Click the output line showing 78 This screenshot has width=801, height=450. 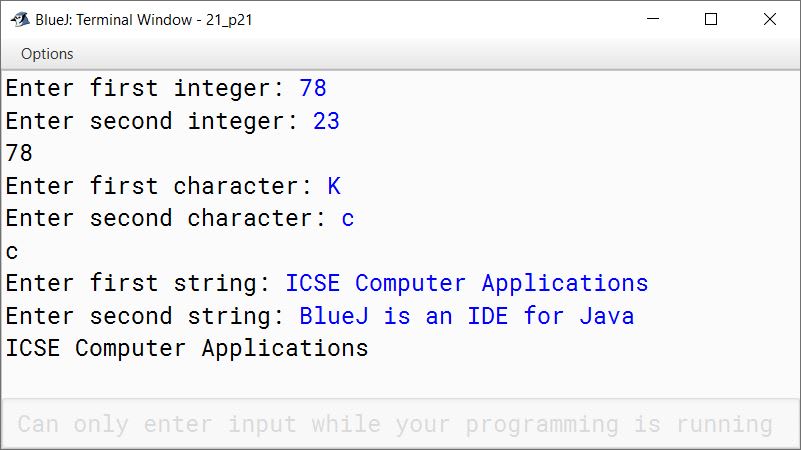(19, 153)
